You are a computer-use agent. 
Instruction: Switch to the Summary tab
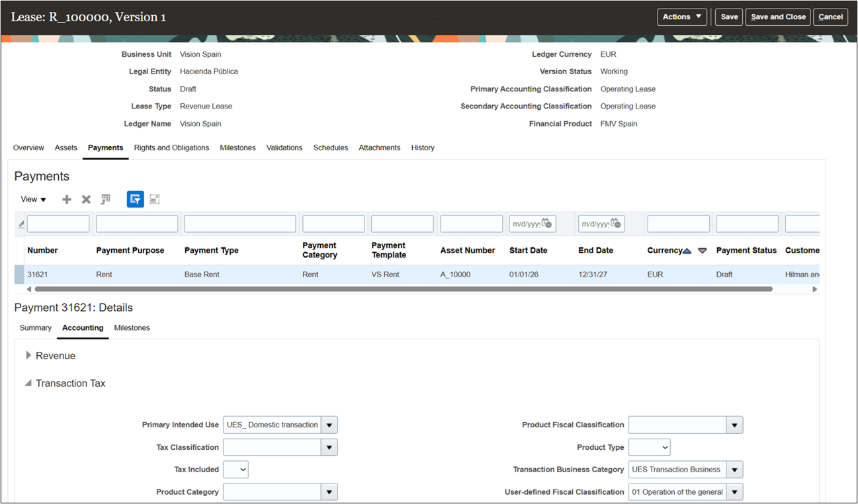pos(35,327)
